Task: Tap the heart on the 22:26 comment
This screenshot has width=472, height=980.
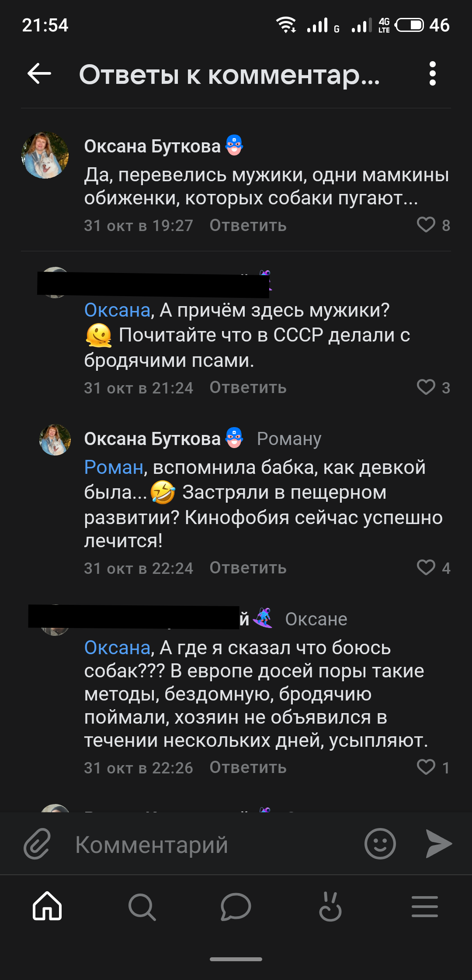Action: 426,767
